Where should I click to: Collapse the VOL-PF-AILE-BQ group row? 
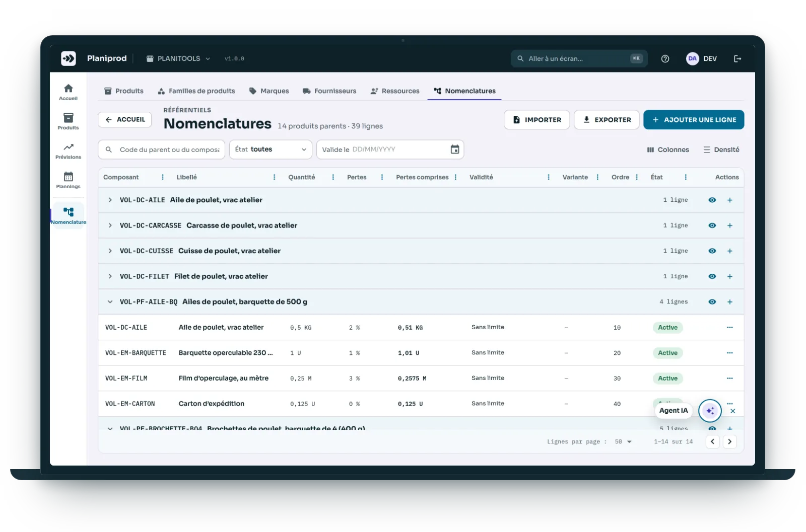pyautogui.click(x=110, y=302)
